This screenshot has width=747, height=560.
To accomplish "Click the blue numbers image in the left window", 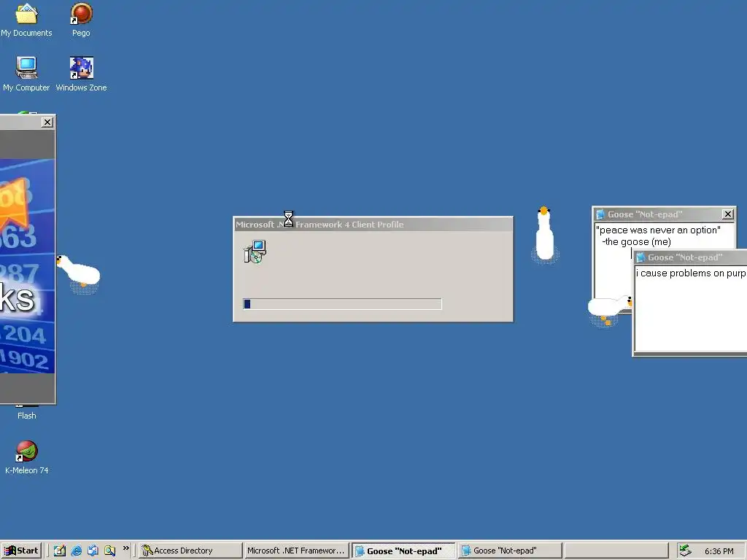I will [x=27, y=265].
